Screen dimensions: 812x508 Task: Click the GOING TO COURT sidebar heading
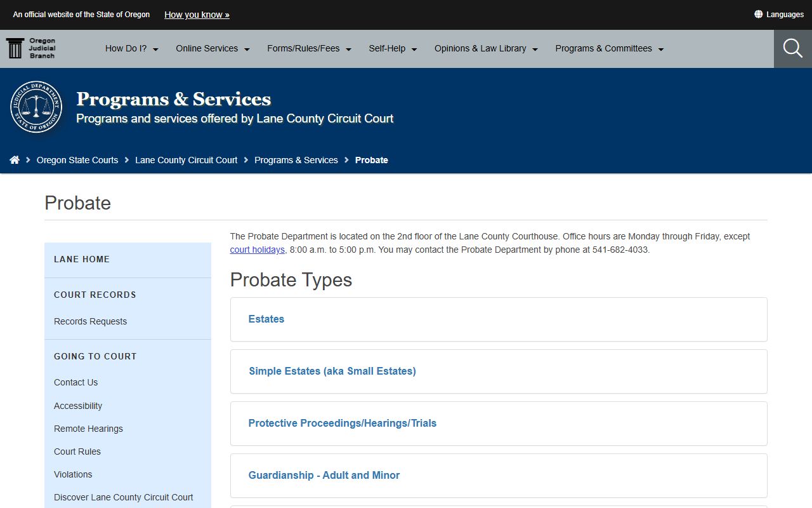[95, 356]
